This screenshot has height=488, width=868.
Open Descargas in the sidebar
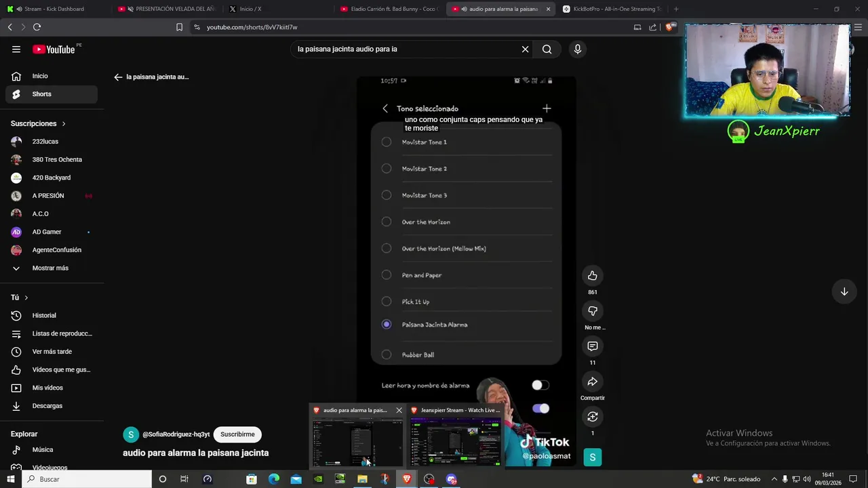pyautogui.click(x=52, y=406)
